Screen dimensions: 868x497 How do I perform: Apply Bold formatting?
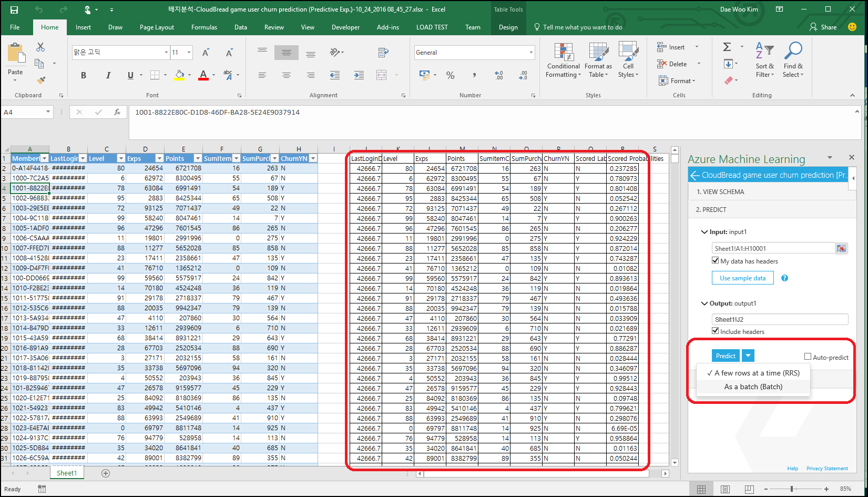(x=83, y=75)
